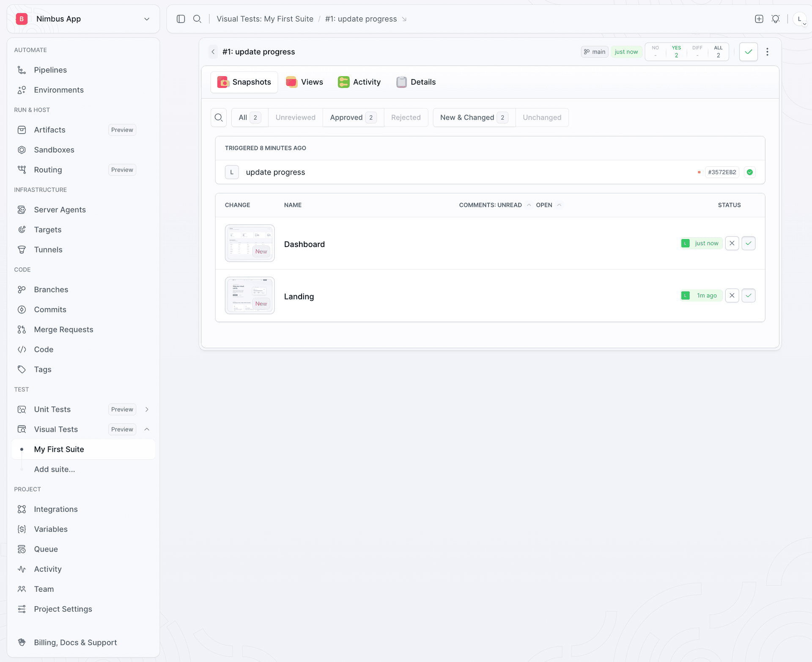
Task: Click the add new plus icon in the top bar
Action: (x=759, y=19)
